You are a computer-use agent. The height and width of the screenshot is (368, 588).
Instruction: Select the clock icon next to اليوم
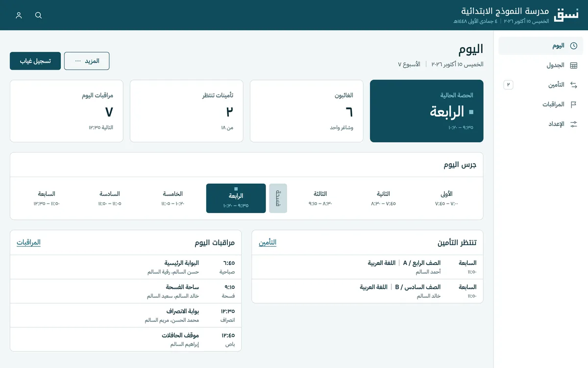(x=574, y=46)
